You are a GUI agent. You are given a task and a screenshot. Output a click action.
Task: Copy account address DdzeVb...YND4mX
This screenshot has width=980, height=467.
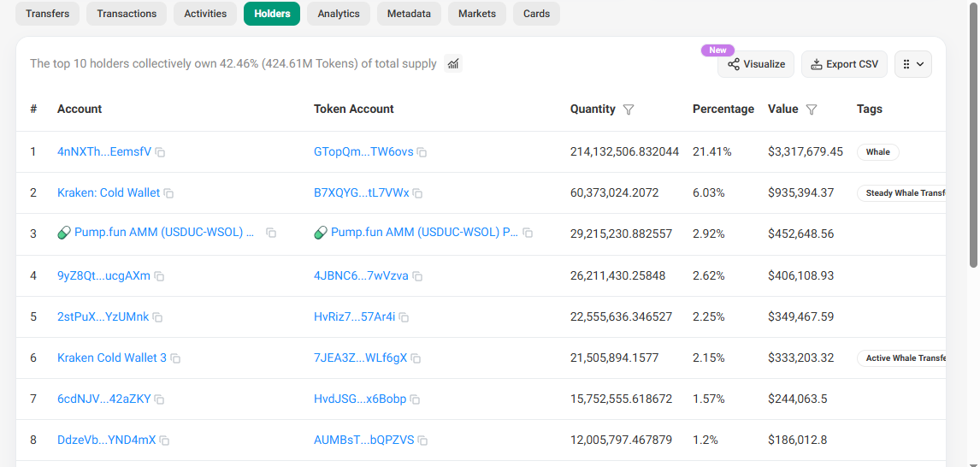coord(164,440)
